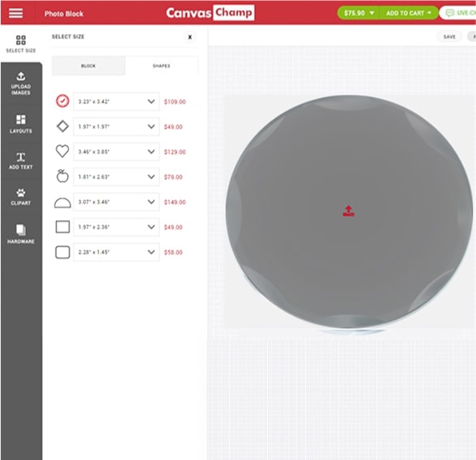Open the Layouts panel

coord(21,124)
